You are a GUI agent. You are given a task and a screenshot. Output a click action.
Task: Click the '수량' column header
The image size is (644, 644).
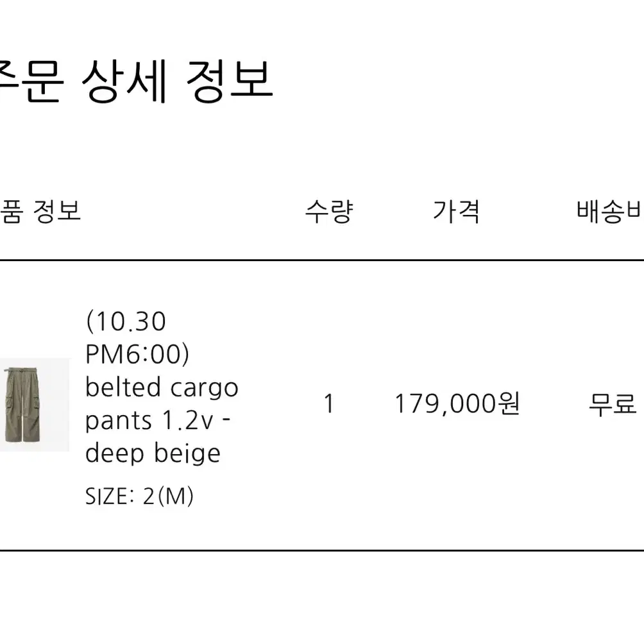pyautogui.click(x=329, y=212)
